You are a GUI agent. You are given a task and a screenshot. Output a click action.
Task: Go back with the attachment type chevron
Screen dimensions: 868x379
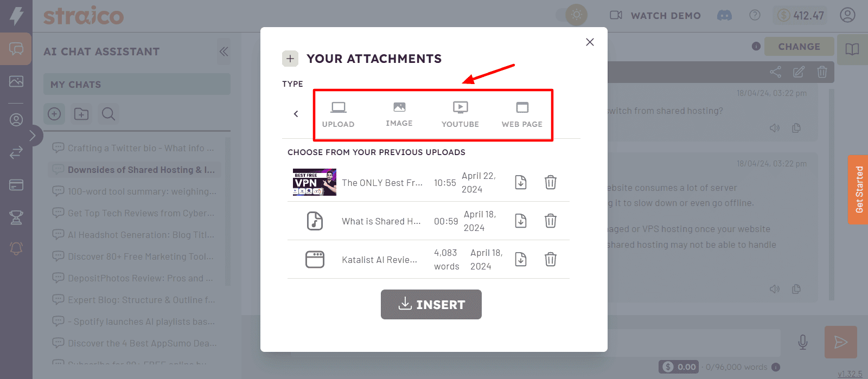[296, 114]
